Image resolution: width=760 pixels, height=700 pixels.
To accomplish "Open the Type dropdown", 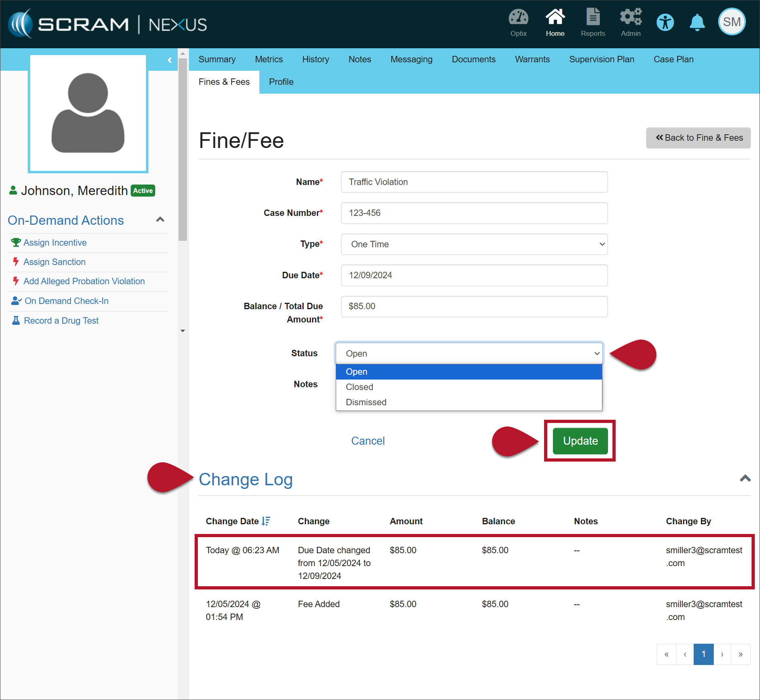I will pos(474,244).
